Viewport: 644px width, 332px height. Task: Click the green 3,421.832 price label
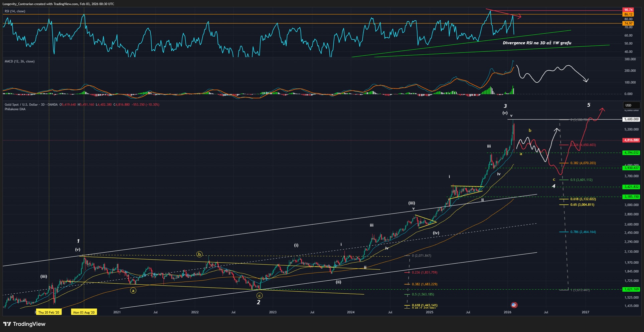coord(631,187)
